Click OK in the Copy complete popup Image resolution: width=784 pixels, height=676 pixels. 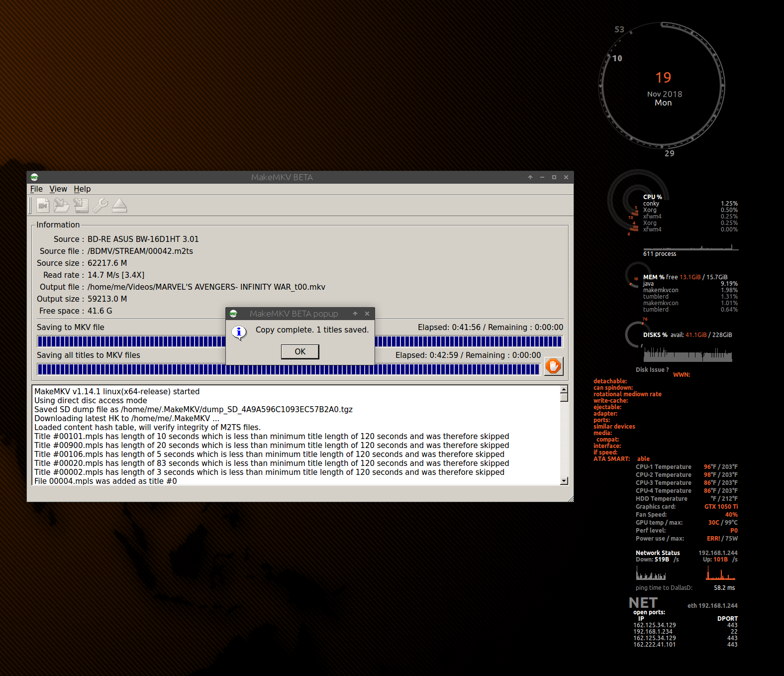click(x=300, y=351)
